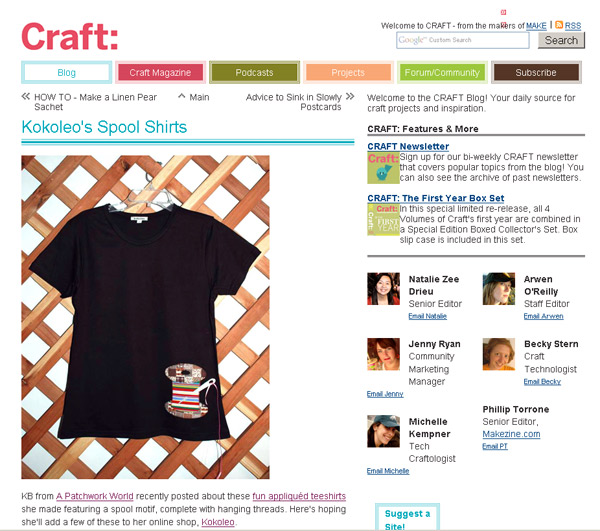Click the orange RSS feed icon

click(559, 25)
